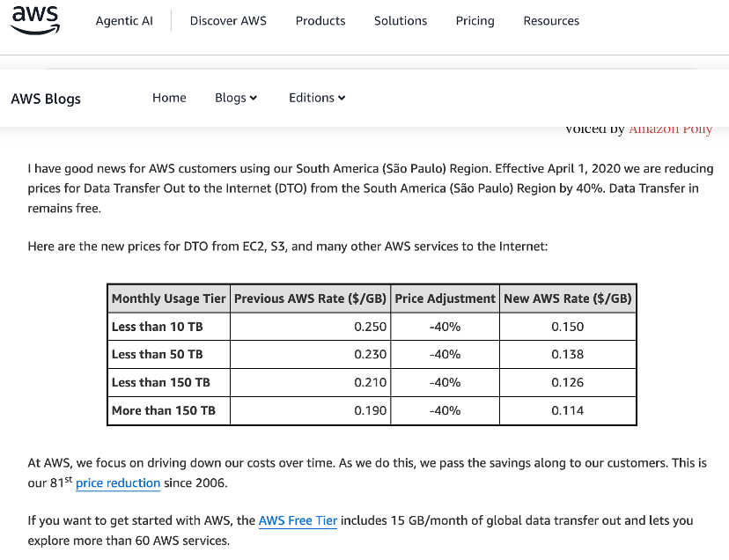Select the Price Adjustment column header

445,298
